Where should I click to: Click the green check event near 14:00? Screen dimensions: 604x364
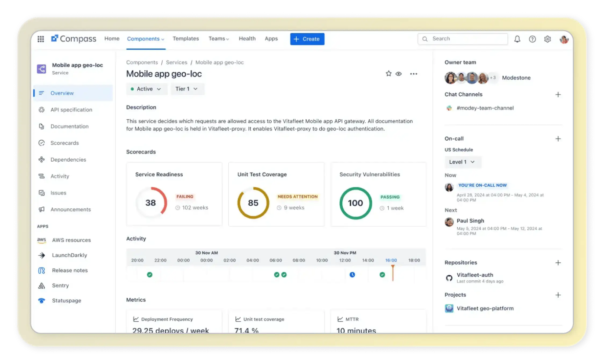click(x=382, y=275)
